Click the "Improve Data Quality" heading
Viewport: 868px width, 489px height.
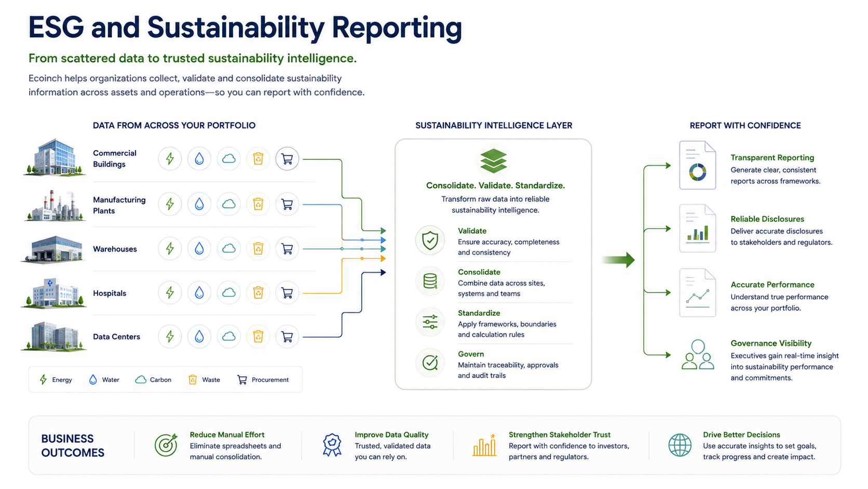click(x=391, y=434)
